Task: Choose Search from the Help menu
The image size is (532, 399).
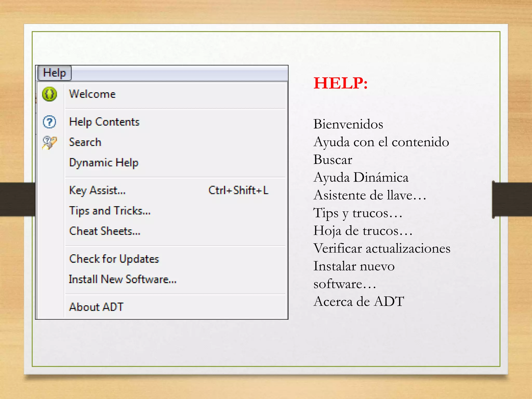Action: coord(85,142)
